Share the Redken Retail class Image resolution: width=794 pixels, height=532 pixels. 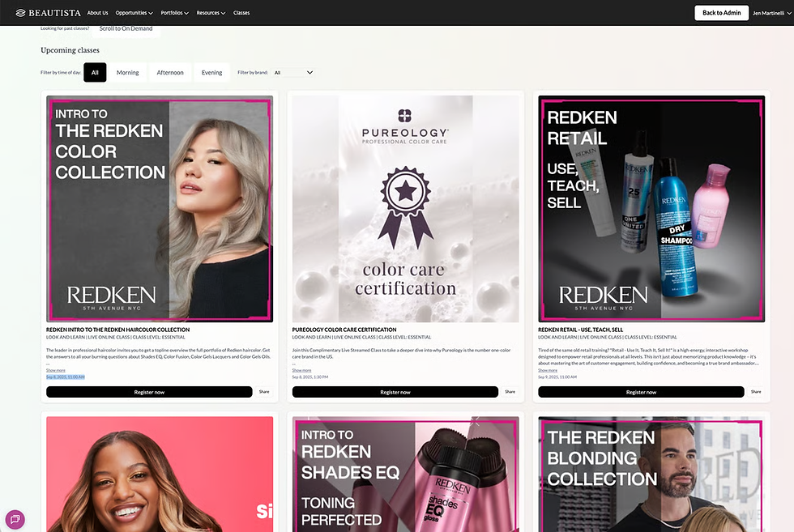click(x=756, y=392)
